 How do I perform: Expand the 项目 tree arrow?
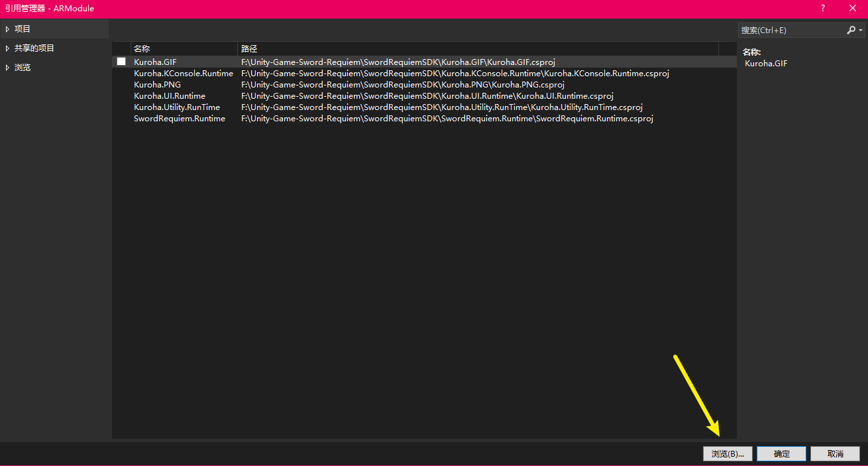[7, 29]
